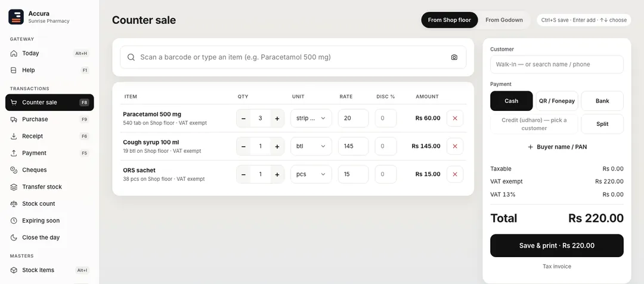Click the keyboard shortcuts hint pill
Viewport: 644px width, 284px height.
pos(584,20)
